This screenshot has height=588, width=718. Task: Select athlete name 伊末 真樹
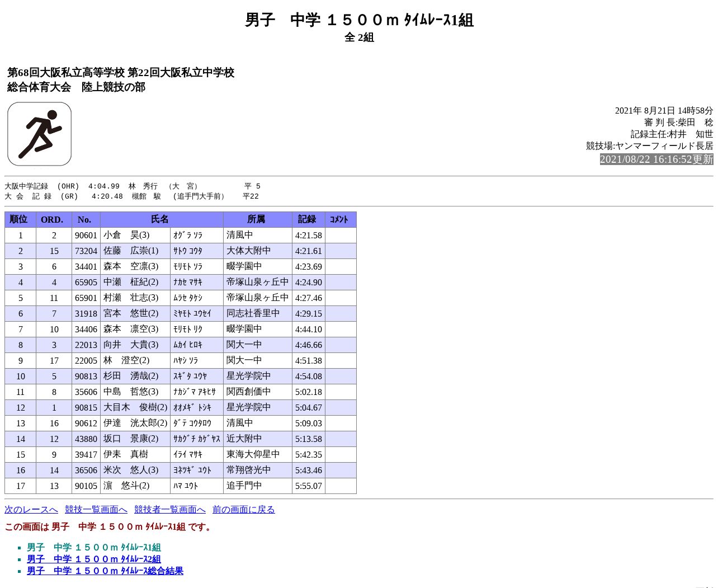[x=126, y=455]
